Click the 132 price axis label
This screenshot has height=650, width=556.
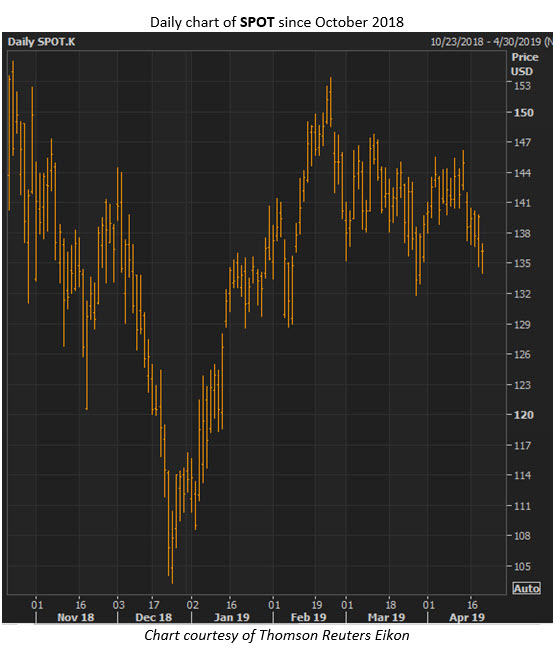tap(522, 294)
